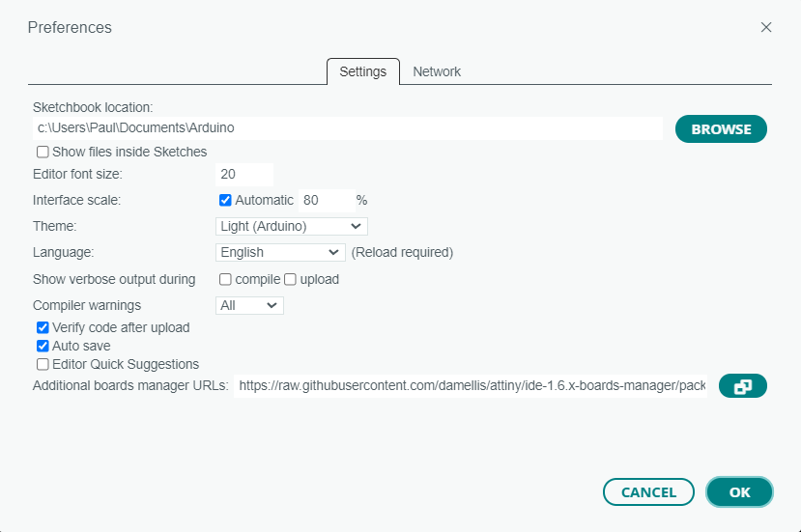Confirm preferences with the OK button
This screenshot has height=532, width=801.
pyautogui.click(x=739, y=492)
